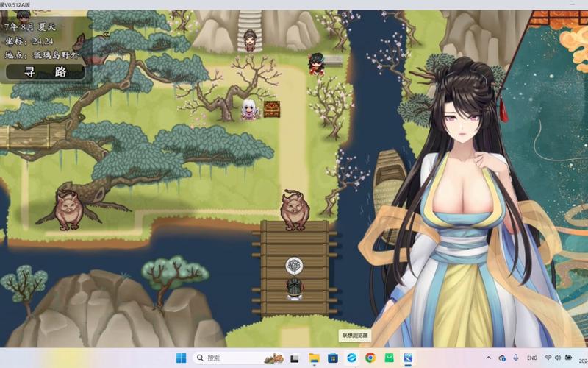
Task: Click the player avatar icon above the date
Action: pyautogui.click(x=24, y=15)
